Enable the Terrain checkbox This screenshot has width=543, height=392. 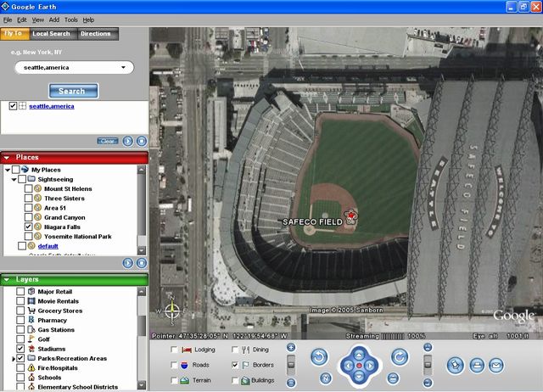174,380
